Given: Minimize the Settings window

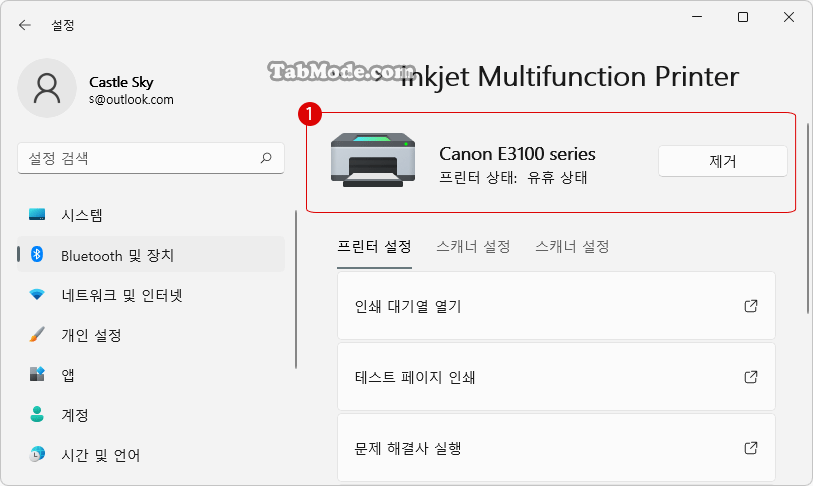Looking at the screenshot, I should 697,17.
